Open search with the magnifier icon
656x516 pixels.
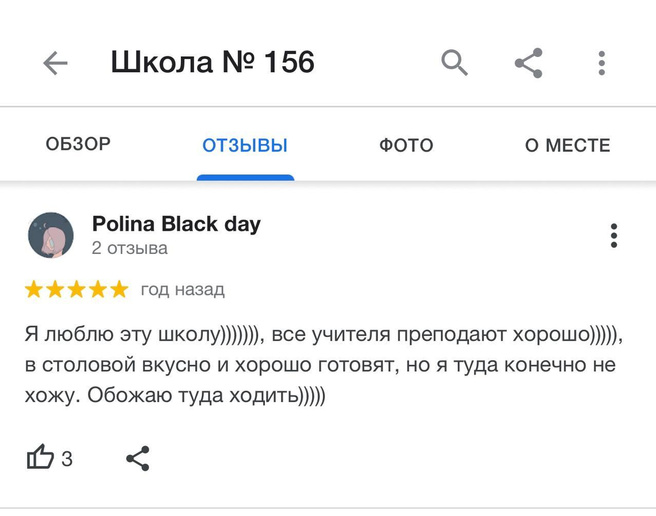click(x=455, y=64)
